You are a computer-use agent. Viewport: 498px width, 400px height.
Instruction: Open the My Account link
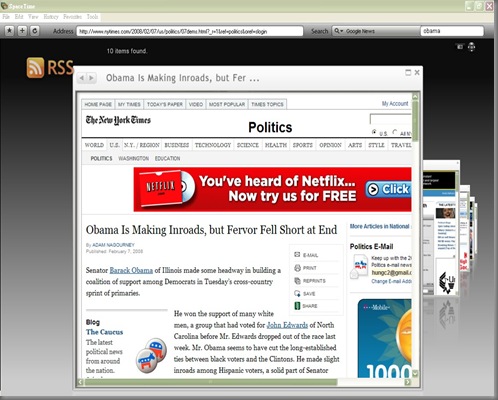coord(395,104)
